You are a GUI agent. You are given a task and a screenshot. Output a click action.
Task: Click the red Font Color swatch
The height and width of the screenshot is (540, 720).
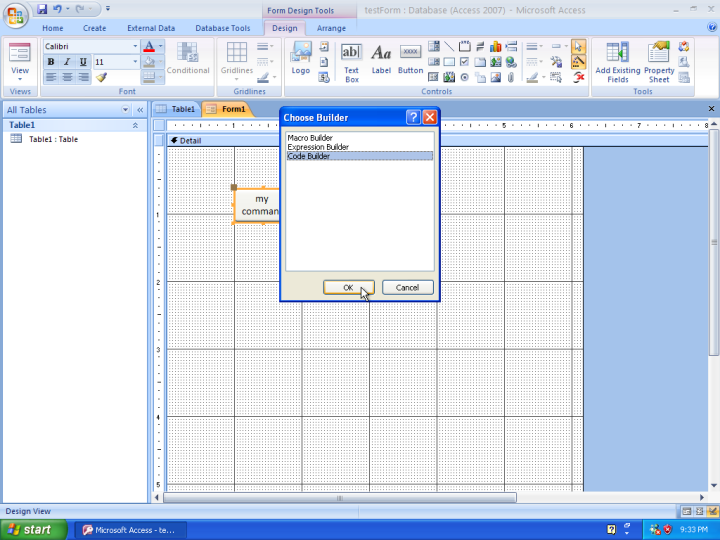(x=149, y=46)
